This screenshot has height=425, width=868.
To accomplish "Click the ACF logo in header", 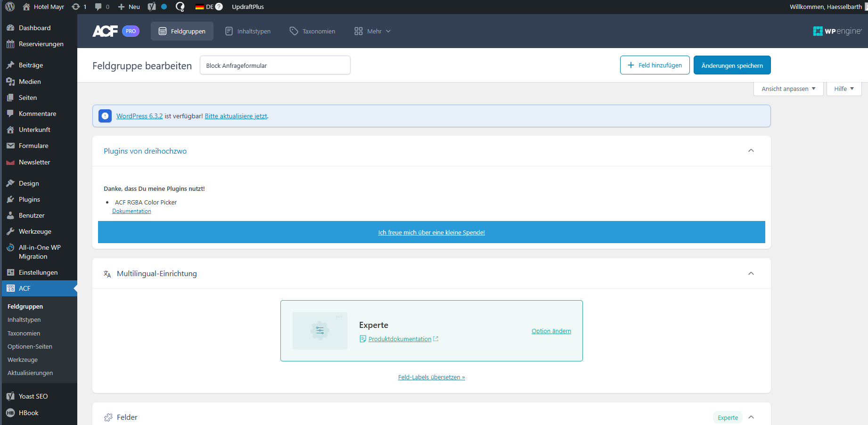I will (105, 31).
